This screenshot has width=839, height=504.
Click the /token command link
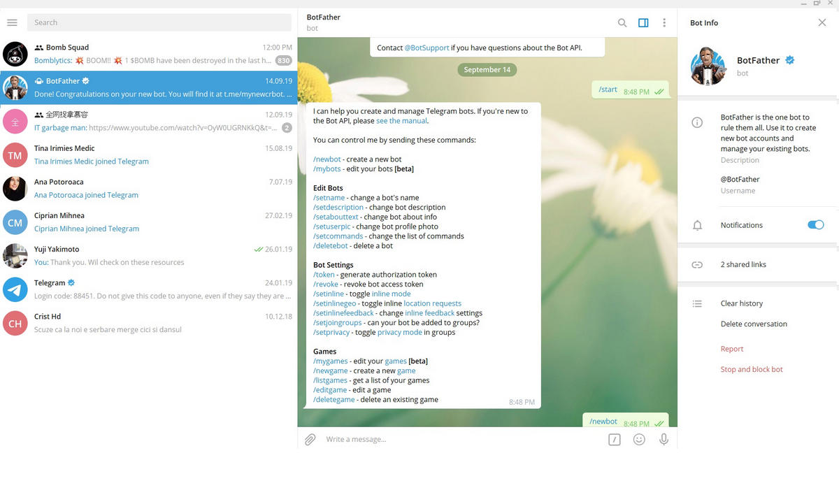(x=324, y=275)
